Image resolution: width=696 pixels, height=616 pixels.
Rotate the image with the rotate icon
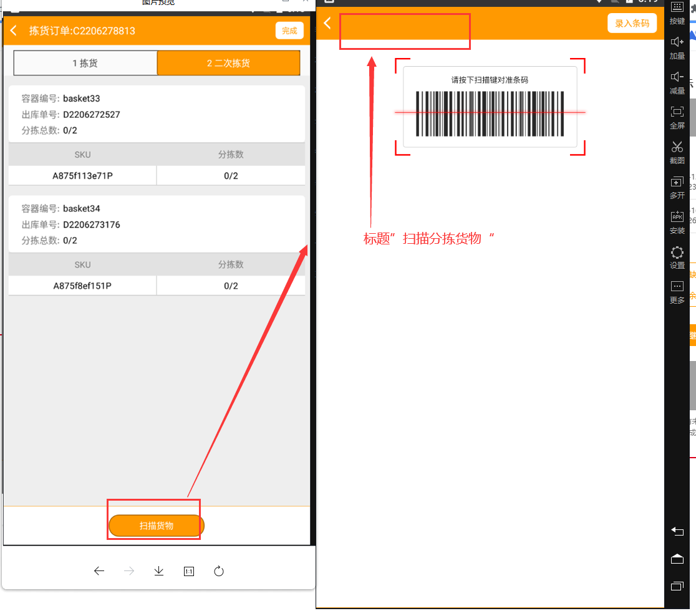(219, 571)
